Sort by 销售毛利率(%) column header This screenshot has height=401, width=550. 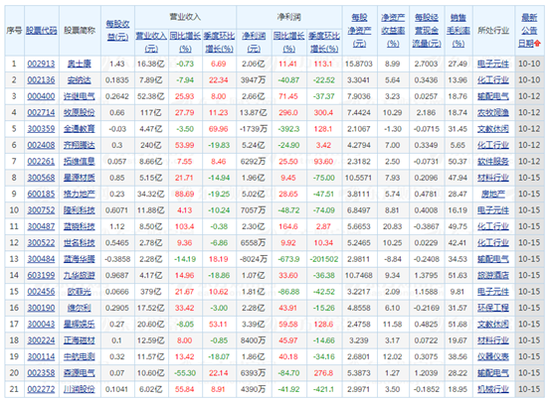point(458,31)
